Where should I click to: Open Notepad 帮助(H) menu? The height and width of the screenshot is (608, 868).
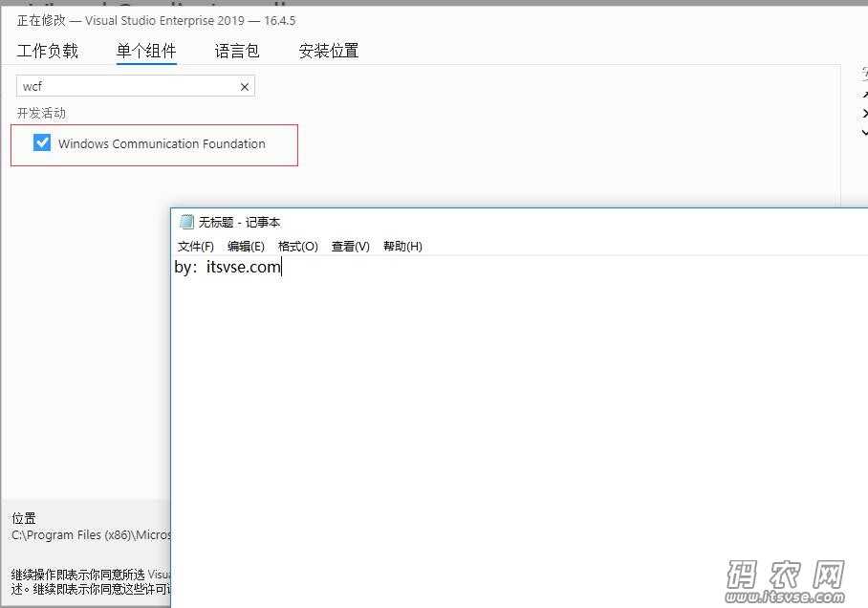coord(402,247)
